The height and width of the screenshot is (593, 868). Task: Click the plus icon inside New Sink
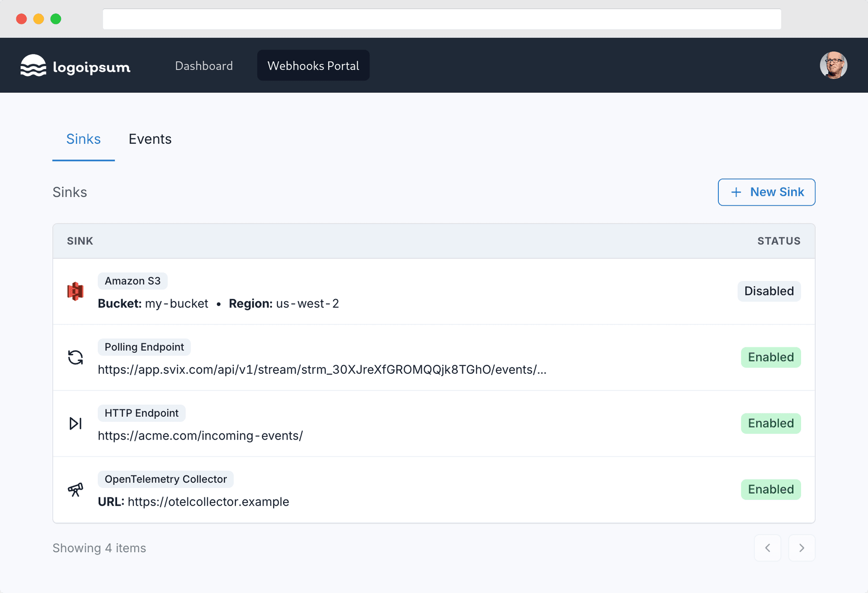[736, 192]
